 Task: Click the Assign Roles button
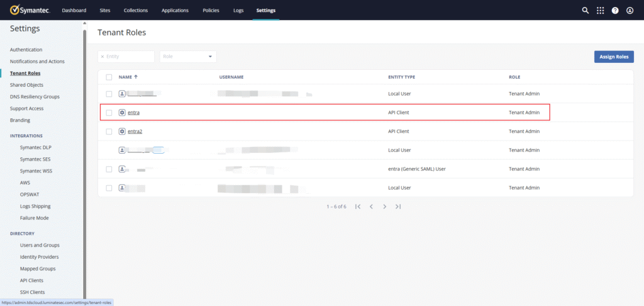(x=614, y=57)
